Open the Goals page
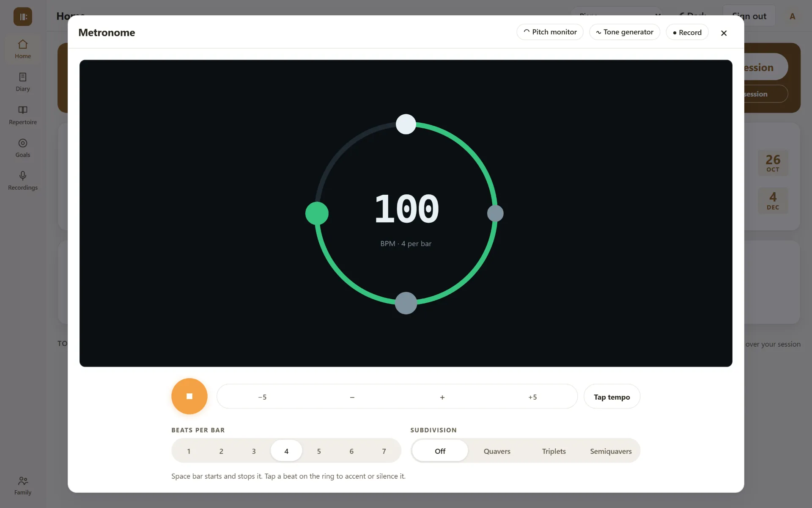 point(23,148)
